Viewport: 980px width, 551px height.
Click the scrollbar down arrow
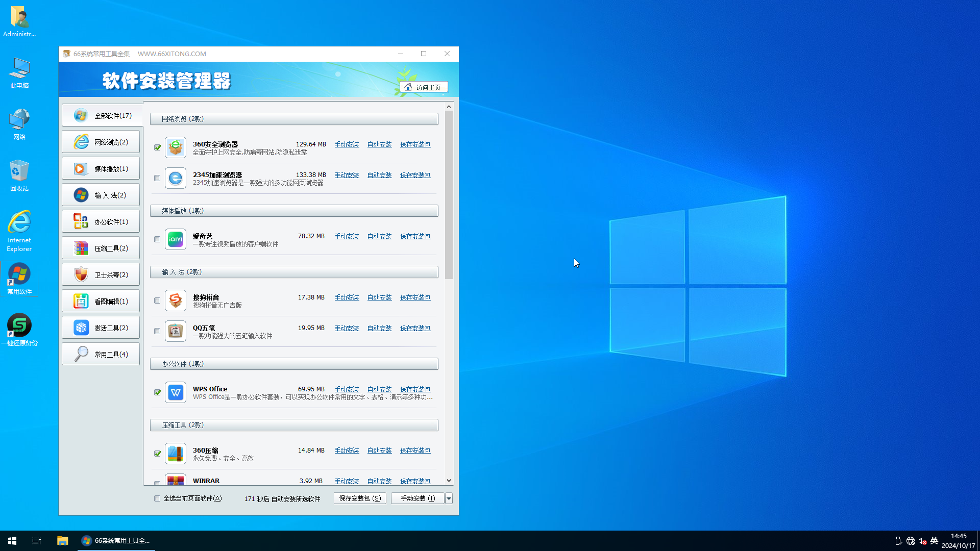[449, 481]
